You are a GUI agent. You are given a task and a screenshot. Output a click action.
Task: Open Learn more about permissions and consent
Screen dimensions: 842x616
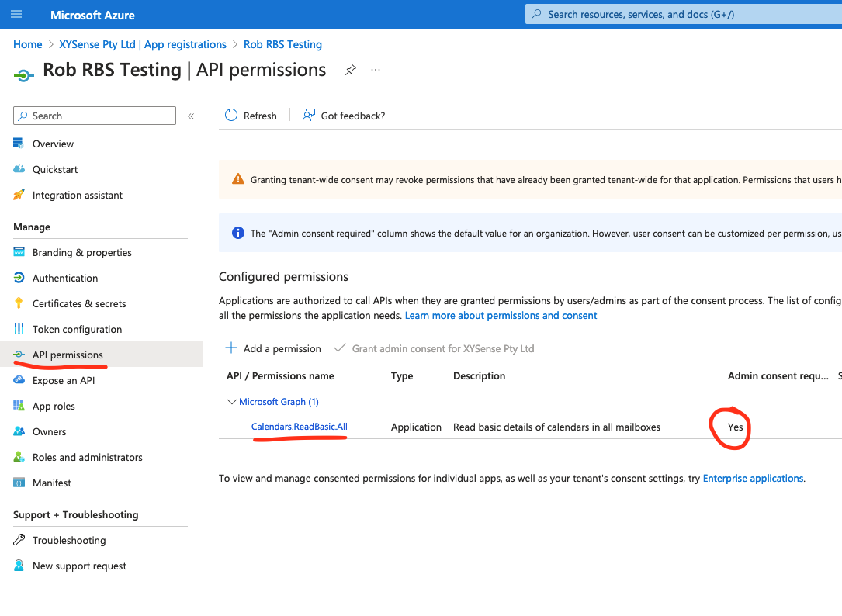[501, 315]
